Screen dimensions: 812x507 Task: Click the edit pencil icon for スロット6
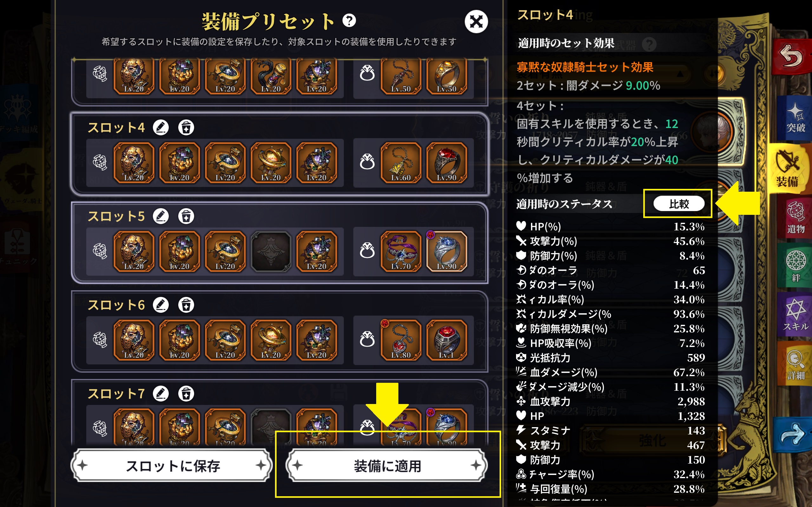coord(161,305)
